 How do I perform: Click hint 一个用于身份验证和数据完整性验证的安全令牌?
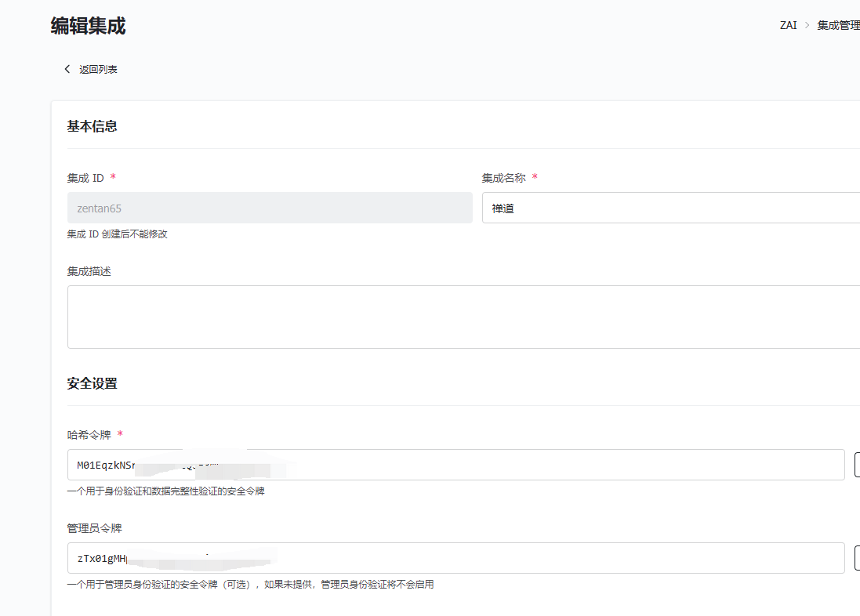165,491
